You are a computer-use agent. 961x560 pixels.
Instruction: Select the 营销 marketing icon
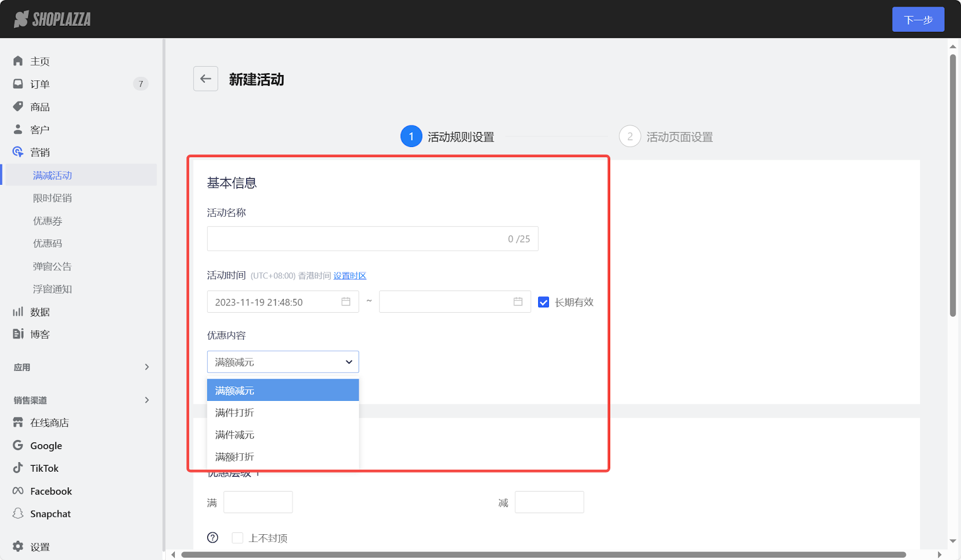(18, 152)
